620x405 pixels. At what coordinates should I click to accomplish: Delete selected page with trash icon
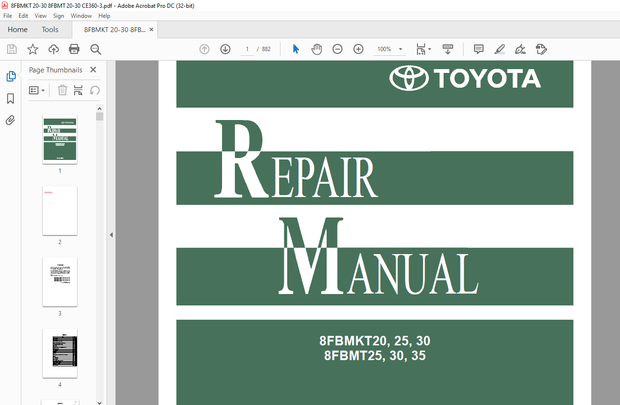tap(62, 90)
